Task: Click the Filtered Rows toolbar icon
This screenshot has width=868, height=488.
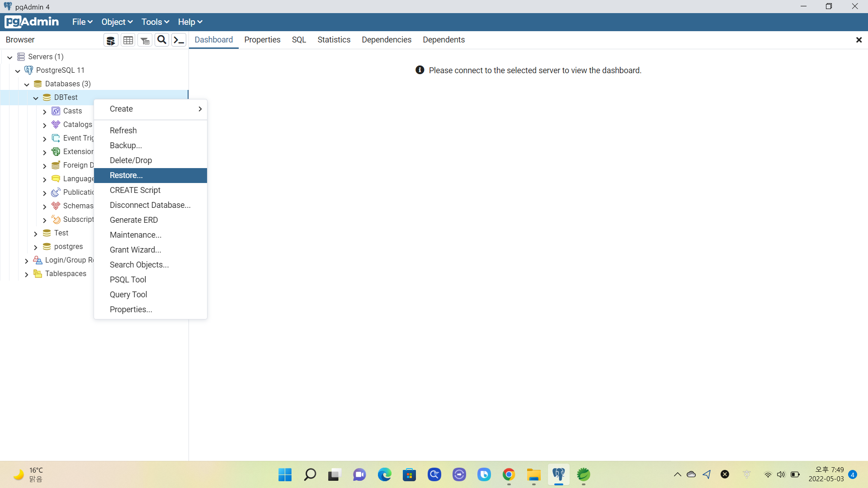Action: pos(145,40)
